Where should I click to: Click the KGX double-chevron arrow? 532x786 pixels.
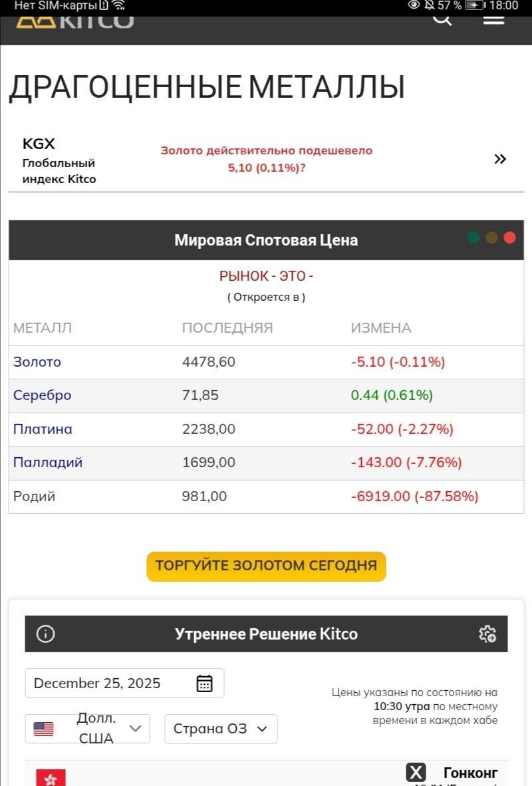[500, 159]
